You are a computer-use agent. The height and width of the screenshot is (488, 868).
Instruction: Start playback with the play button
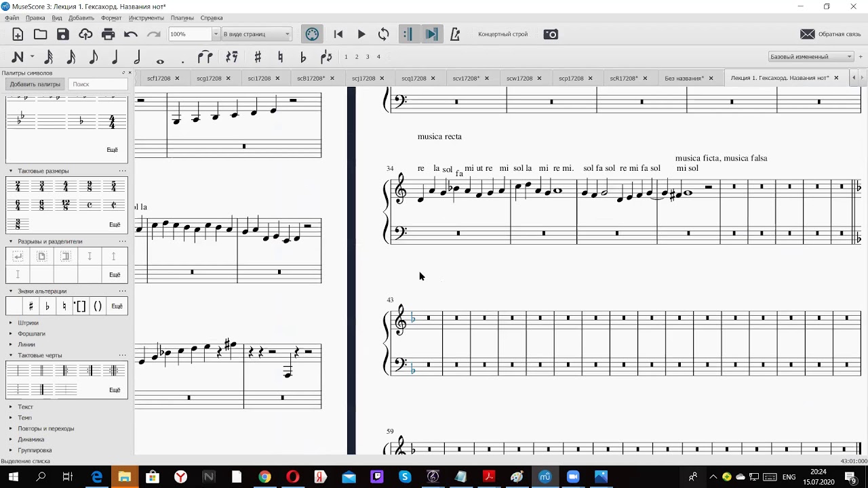[361, 34]
